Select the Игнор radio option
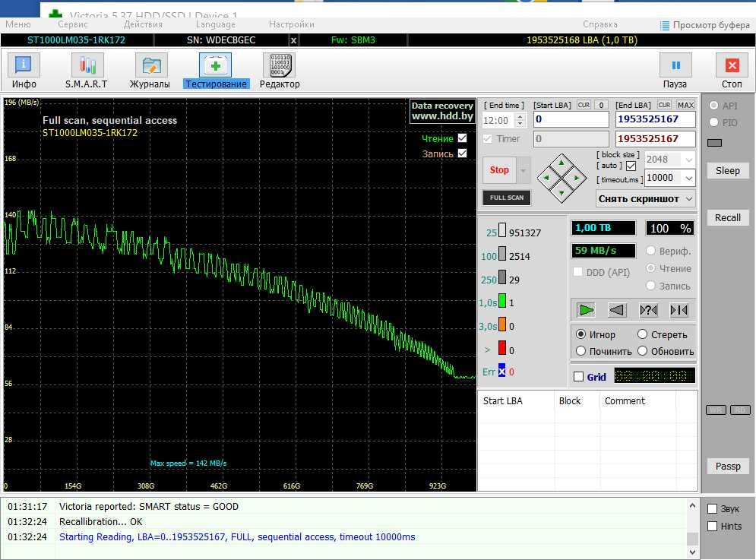 (581, 334)
